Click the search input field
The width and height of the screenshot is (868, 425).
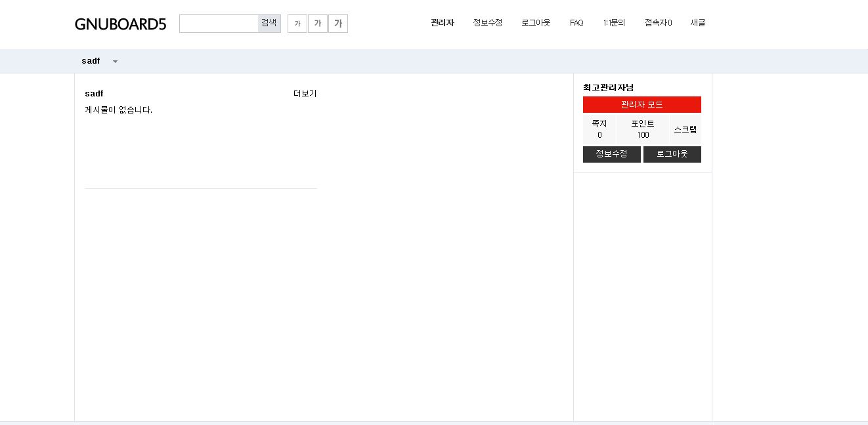(x=219, y=24)
